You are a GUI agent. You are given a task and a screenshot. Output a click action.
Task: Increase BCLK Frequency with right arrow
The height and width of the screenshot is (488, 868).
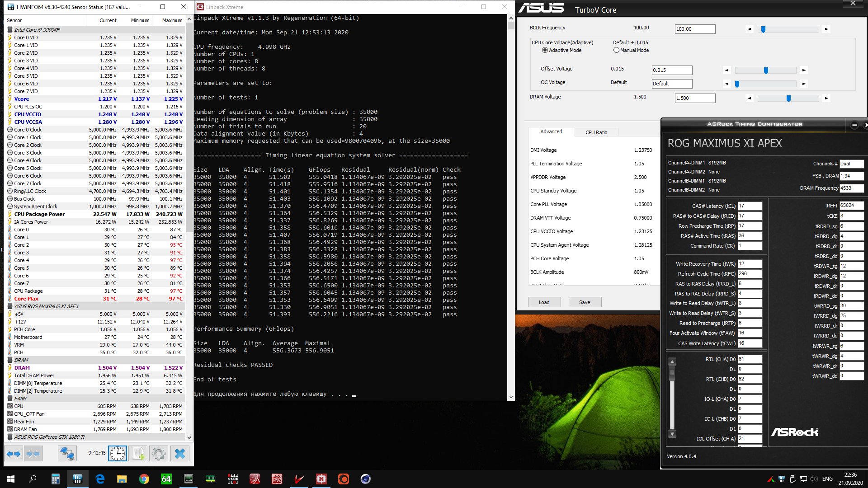826,29
